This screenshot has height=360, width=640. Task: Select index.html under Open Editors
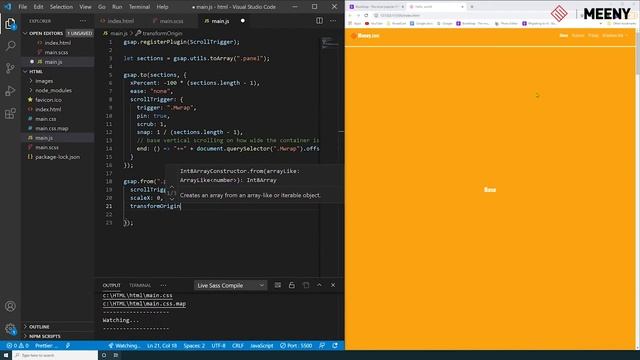coord(58,42)
